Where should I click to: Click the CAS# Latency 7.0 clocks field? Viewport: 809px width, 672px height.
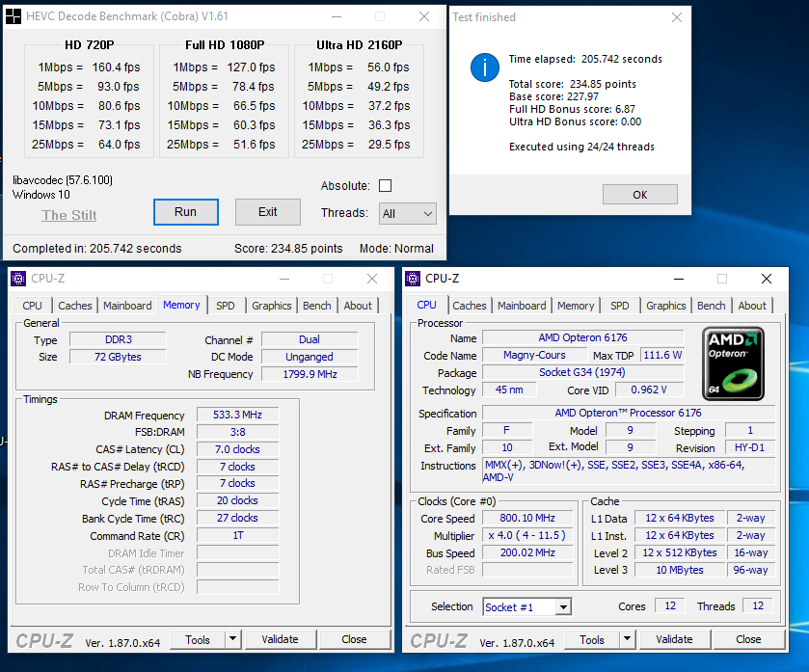[x=238, y=449]
